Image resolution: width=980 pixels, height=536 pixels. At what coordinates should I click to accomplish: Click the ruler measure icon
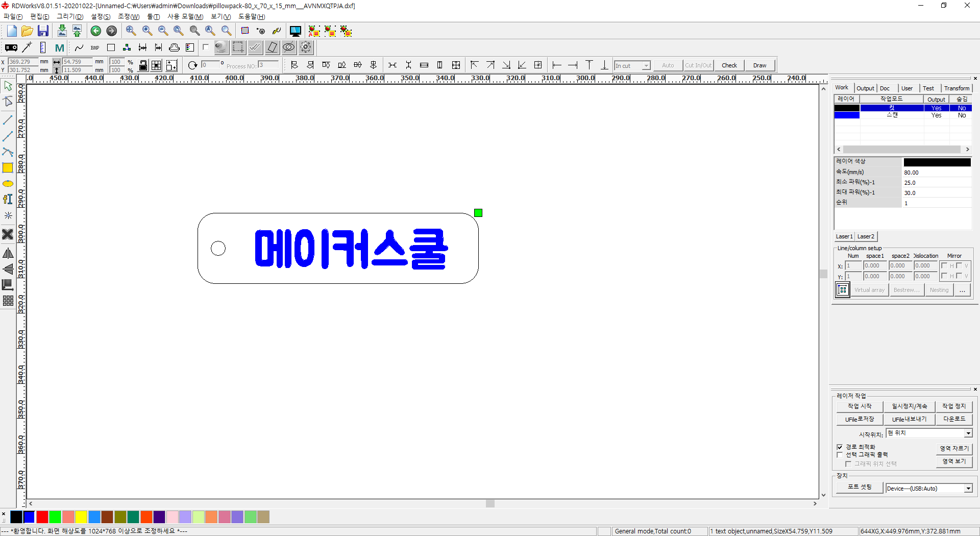tap(43, 47)
